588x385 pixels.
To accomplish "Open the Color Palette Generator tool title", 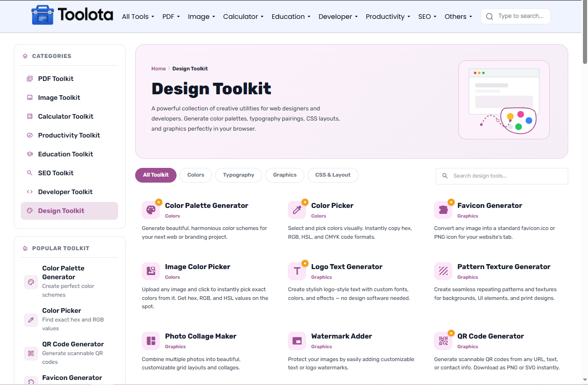I will coord(206,206).
